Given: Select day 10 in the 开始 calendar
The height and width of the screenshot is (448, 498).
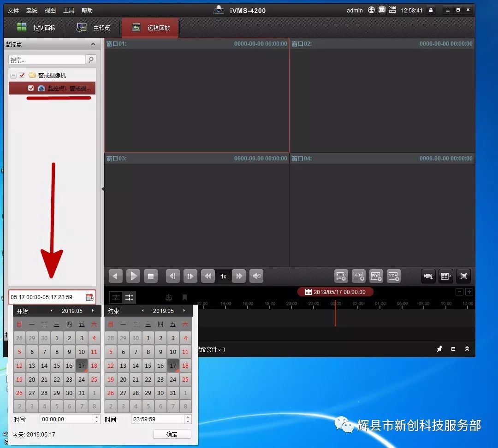Looking at the screenshot, I should tap(82, 352).
